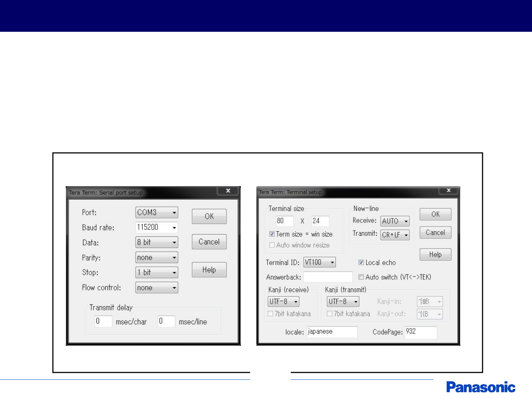Click the Flow control: label
Image resolution: width=532 pixels, height=399 pixels.
102,287
